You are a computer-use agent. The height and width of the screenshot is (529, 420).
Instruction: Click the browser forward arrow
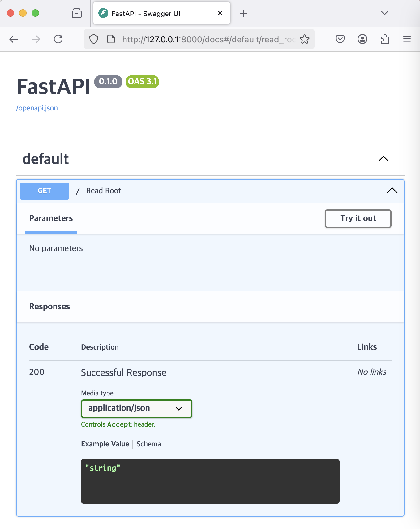click(x=36, y=39)
